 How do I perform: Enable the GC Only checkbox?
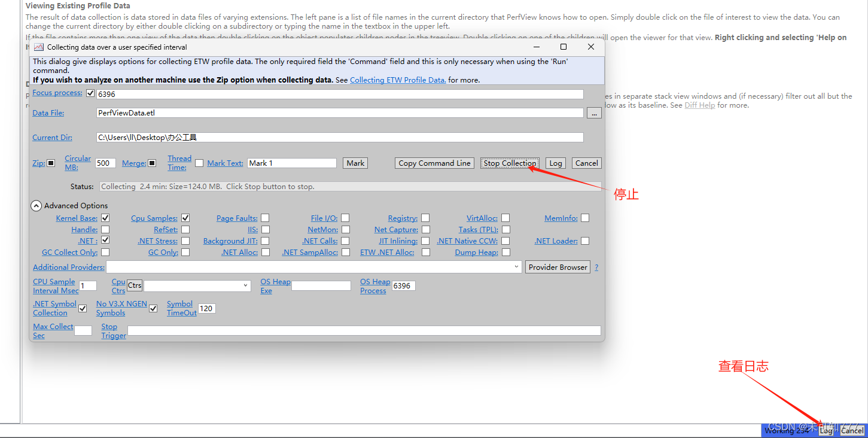(185, 252)
